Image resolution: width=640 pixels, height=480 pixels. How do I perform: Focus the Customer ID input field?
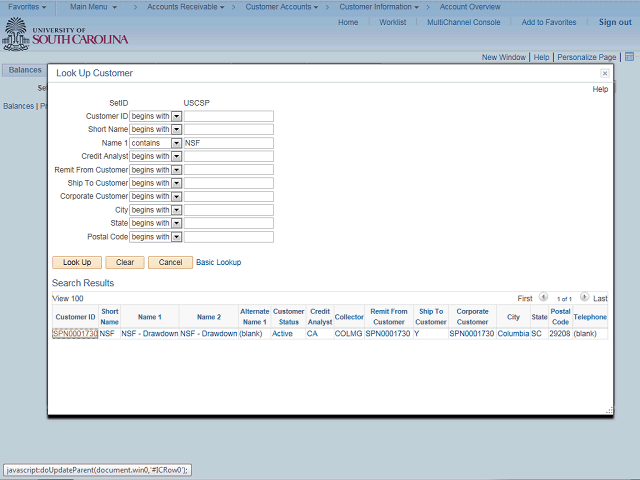(x=229, y=116)
